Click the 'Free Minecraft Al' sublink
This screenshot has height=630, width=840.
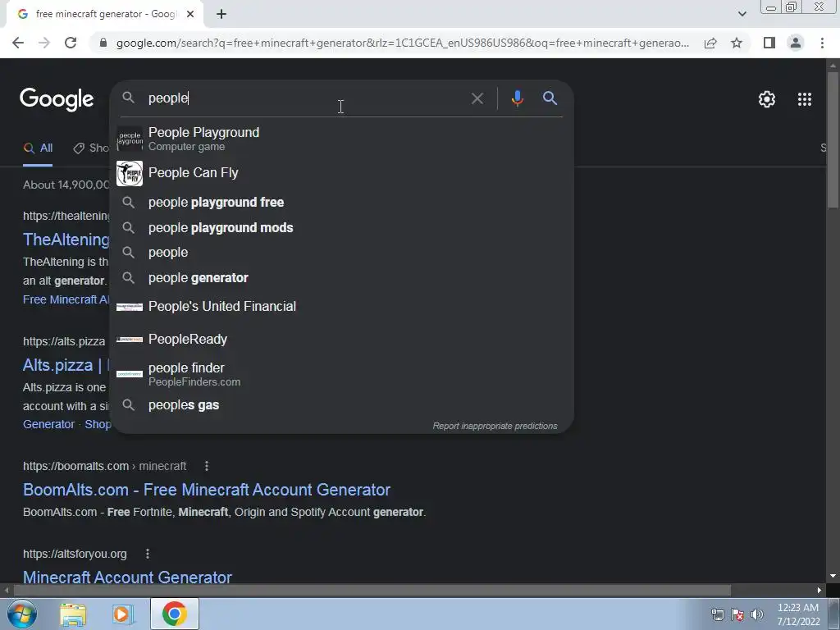(66, 299)
